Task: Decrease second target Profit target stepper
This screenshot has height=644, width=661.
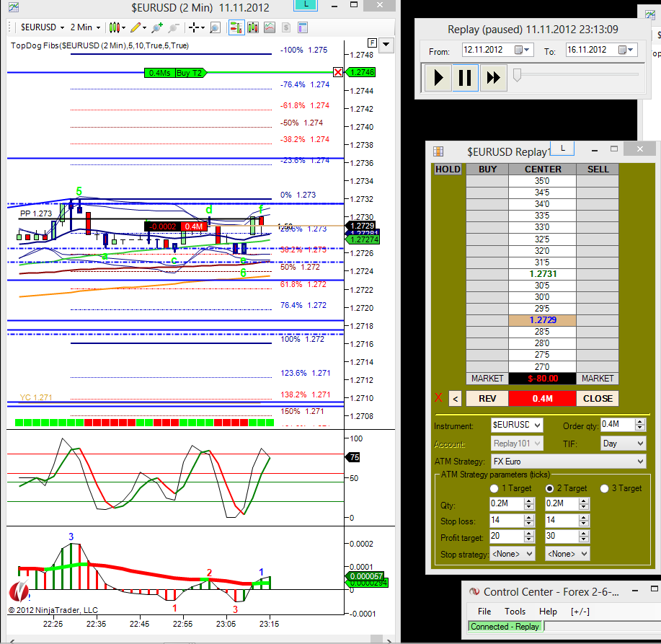Action: click(x=583, y=539)
